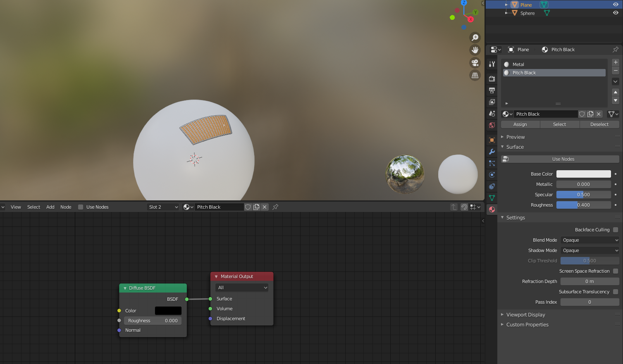The width and height of the screenshot is (623, 364).
Task: Click the Specular slider
Action: (583, 195)
